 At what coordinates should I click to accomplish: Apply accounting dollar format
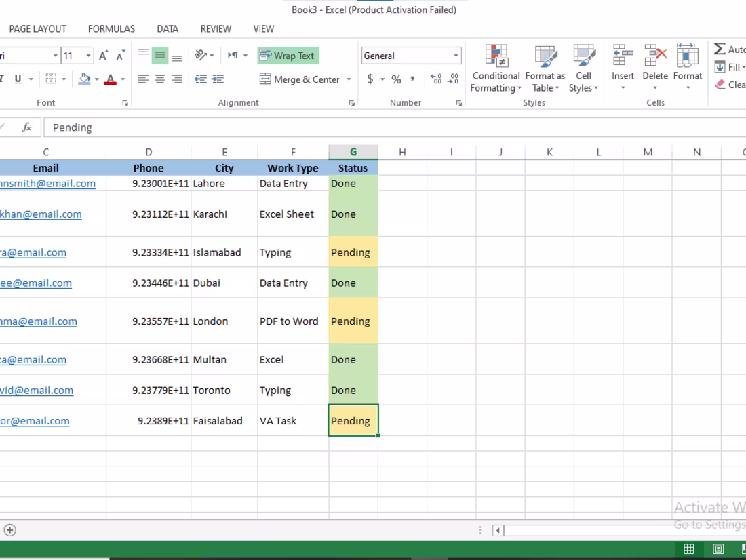370,79
